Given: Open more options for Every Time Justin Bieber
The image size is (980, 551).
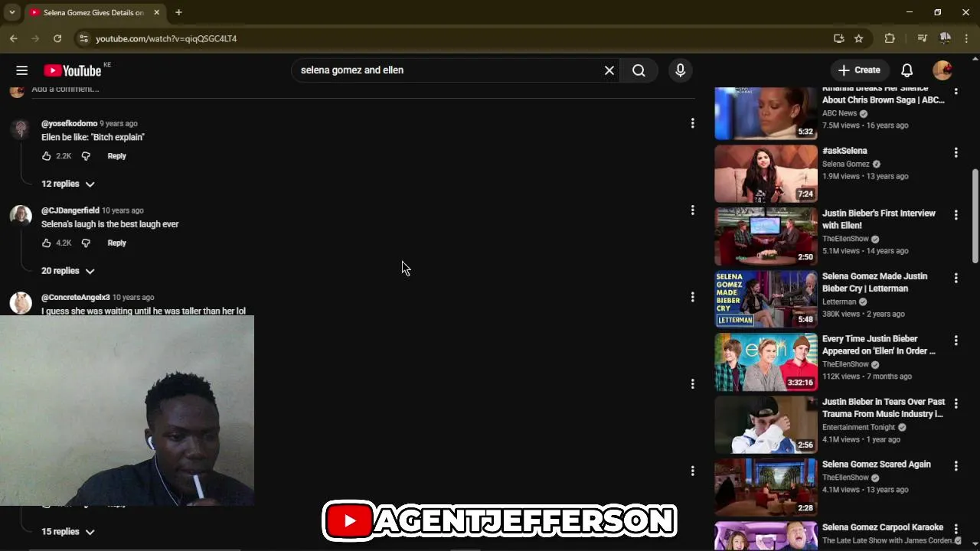Looking at the screenshot, I should click(x=955, y=341).
